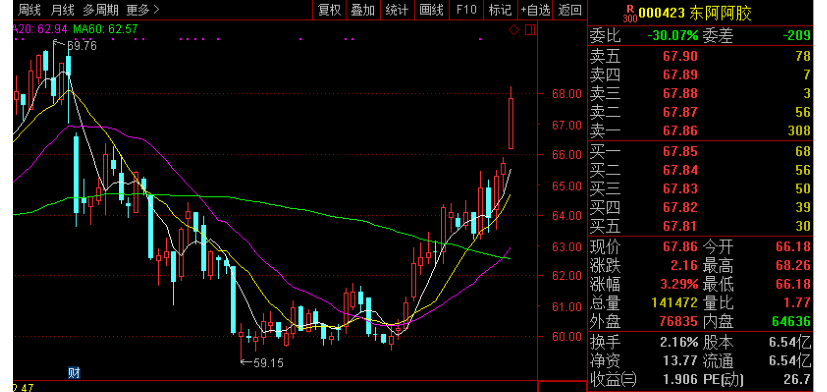This screenshot has height=392, width=827.
Task: Open the 更多 periods dropdown
Action: [142, 9]
